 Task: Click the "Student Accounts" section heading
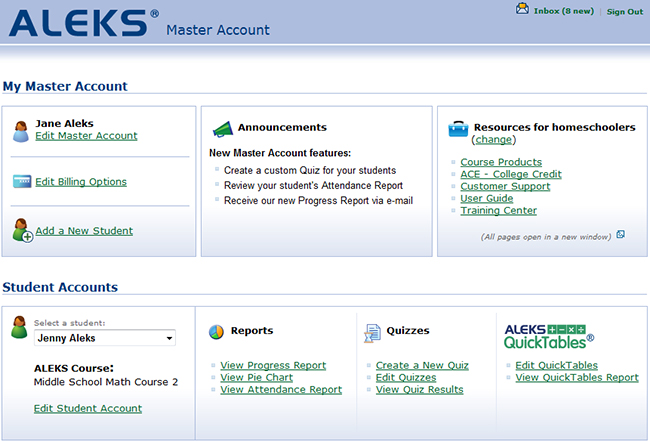click(60, 287)
